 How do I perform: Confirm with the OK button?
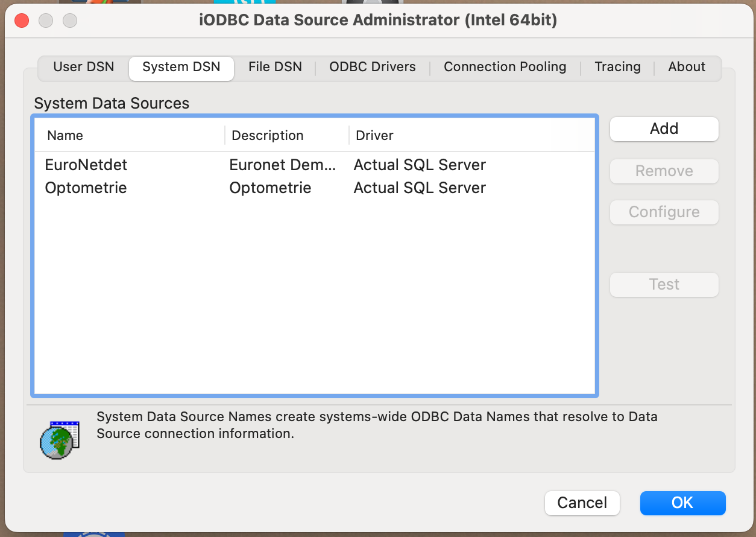tap(683, 503)
